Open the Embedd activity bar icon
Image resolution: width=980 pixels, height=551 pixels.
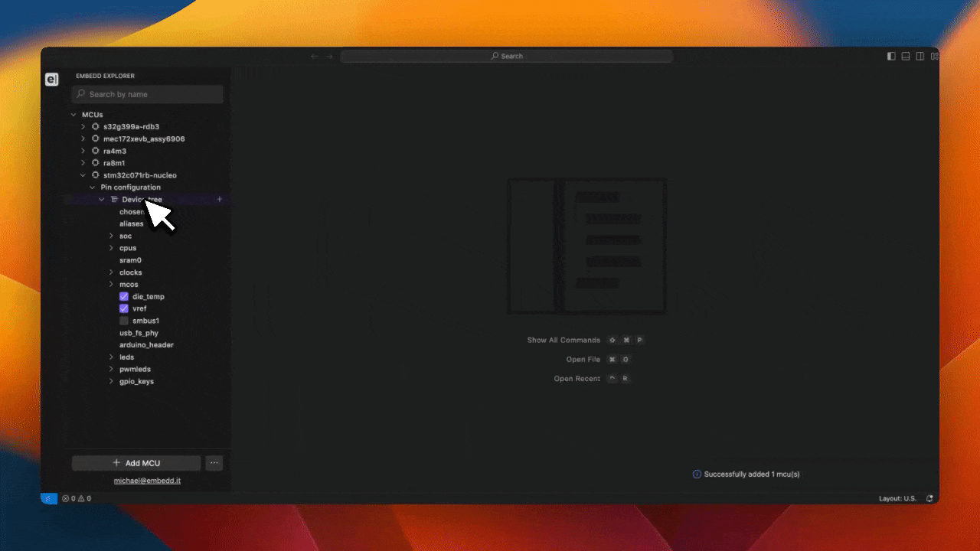[x=52, y=80]
